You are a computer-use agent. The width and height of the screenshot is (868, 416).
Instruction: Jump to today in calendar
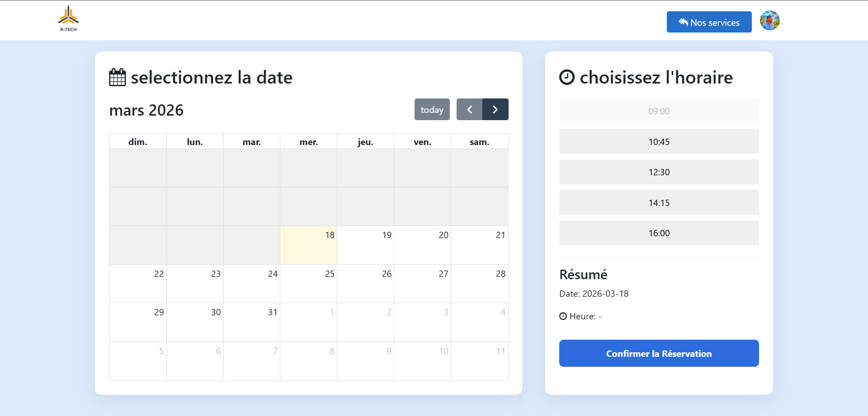(432, 110)
